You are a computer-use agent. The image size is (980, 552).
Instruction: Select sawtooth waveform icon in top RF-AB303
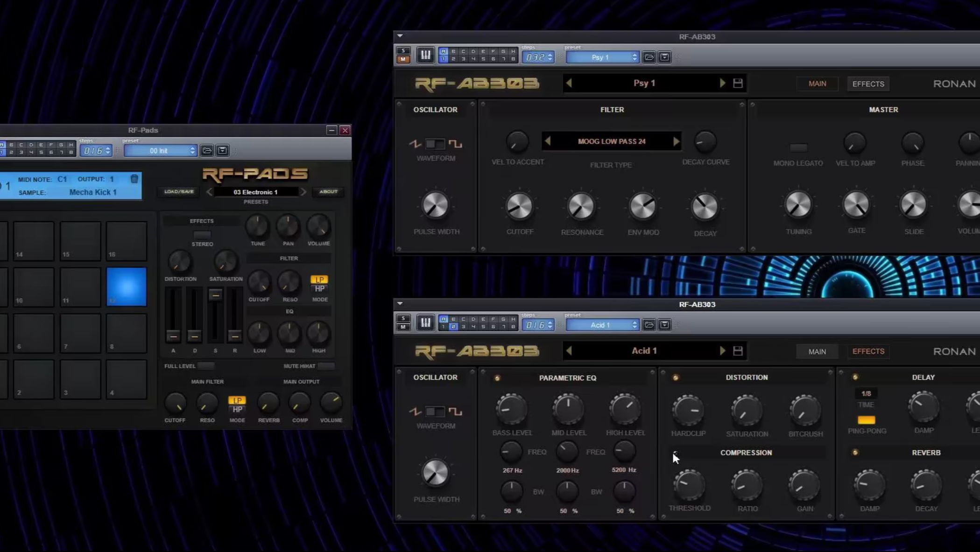click(x=415, y=144)
